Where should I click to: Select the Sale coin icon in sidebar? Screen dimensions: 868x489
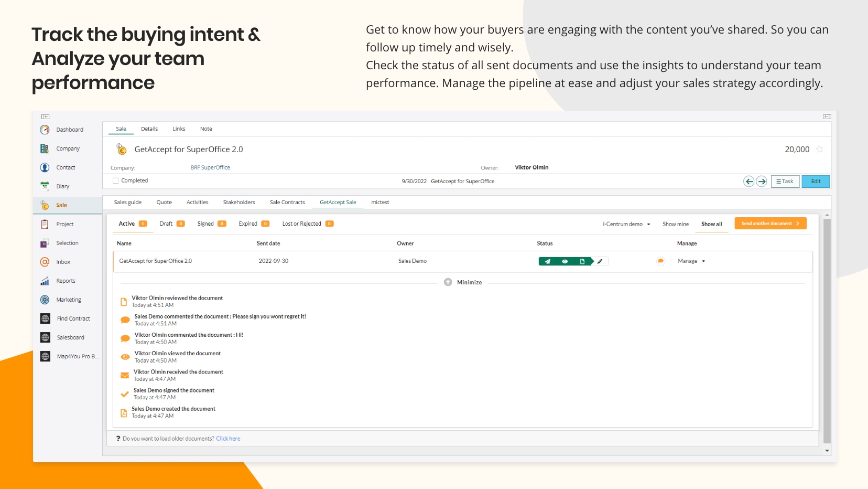[x=45, y=205]
